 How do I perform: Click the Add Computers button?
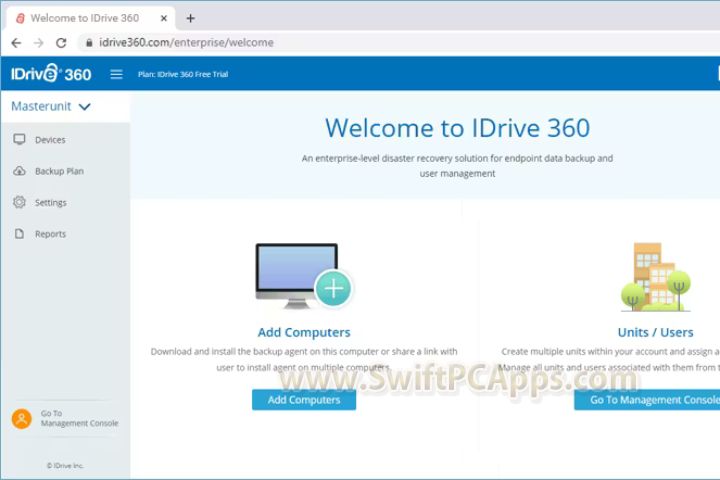(304, 400)
